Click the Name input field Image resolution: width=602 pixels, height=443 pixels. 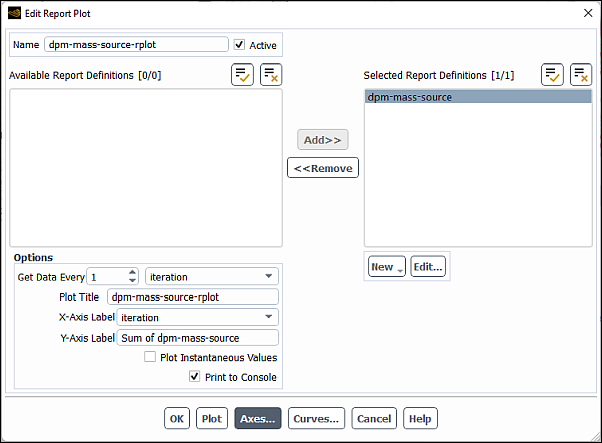(136, 45)
